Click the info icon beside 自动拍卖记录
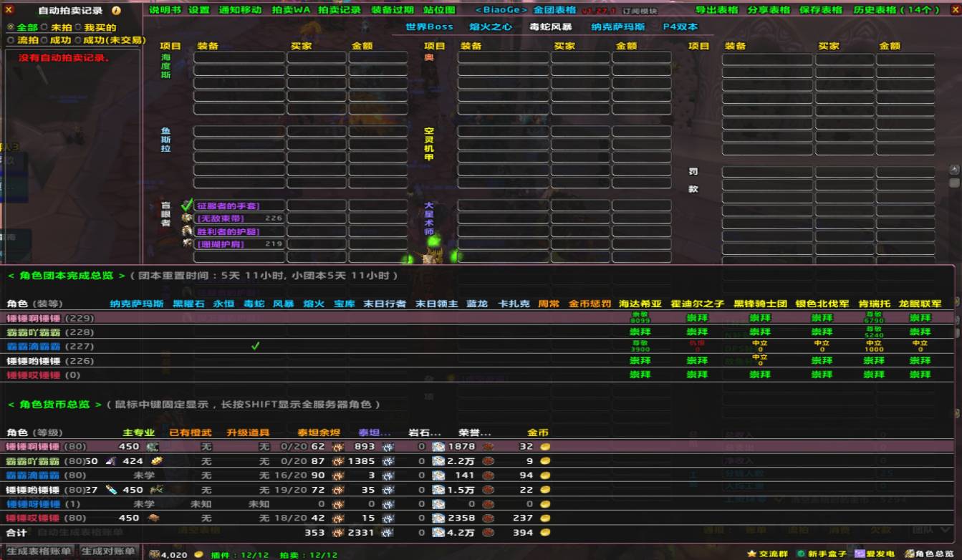The image size is (962, 560). click(x=116, y=11)
